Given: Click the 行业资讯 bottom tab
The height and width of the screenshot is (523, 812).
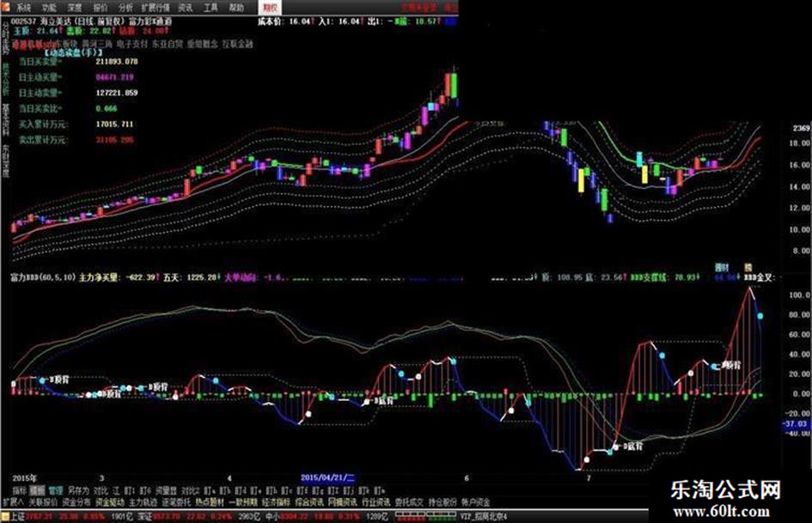Looking at the screenshot, I should click(376, 502).
